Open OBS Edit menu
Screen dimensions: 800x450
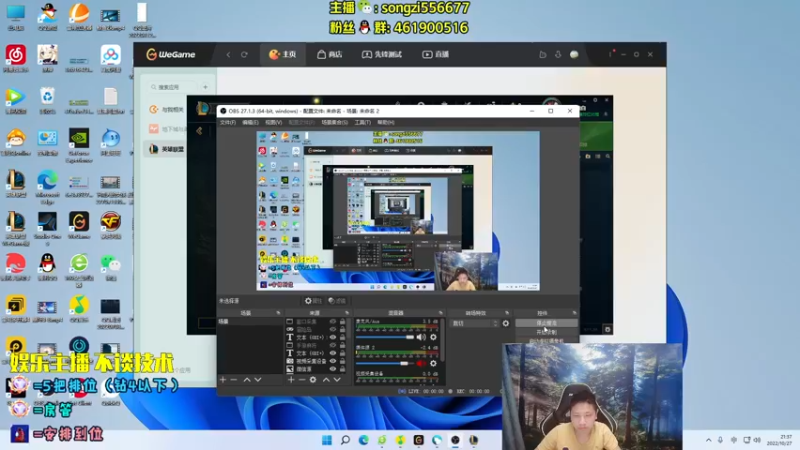coord(250,122)
